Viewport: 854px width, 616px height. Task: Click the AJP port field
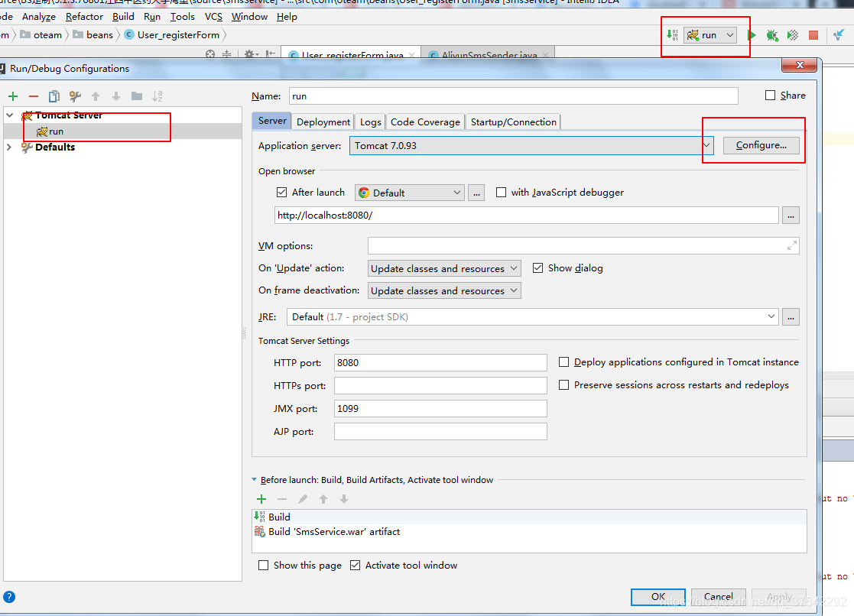click(440, 431)
